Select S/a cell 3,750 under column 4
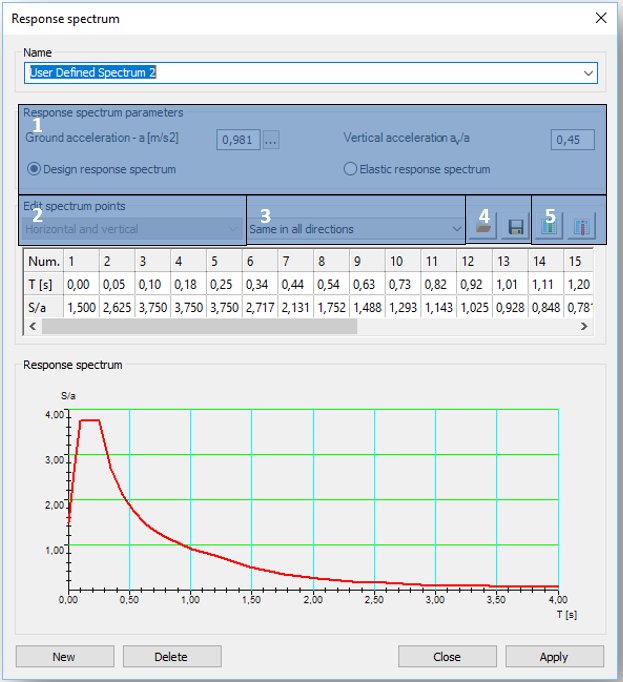 coord(188,308)
